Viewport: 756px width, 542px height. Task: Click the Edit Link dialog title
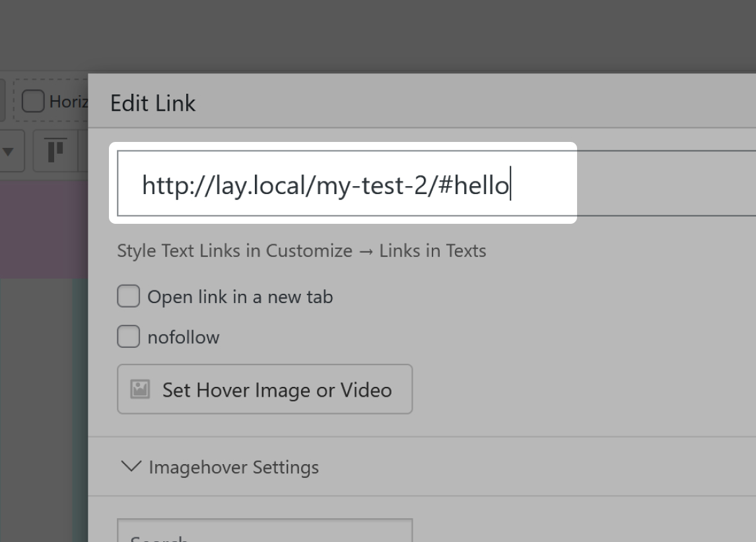[153, 103]
